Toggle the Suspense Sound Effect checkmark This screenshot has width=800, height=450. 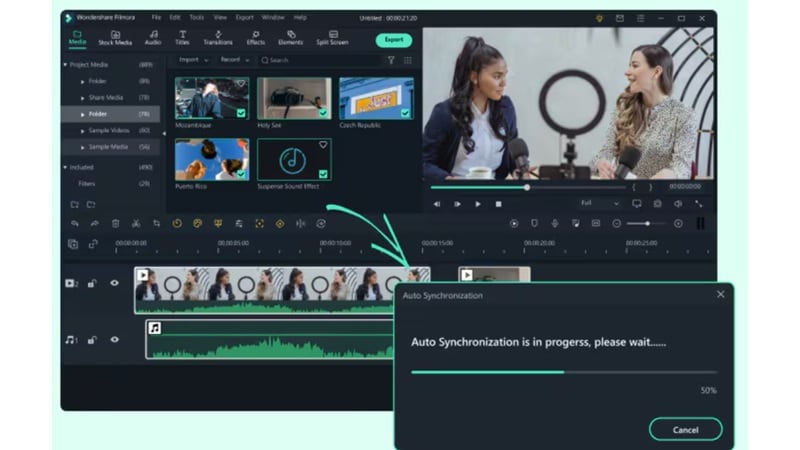click(x=323, y=174)
